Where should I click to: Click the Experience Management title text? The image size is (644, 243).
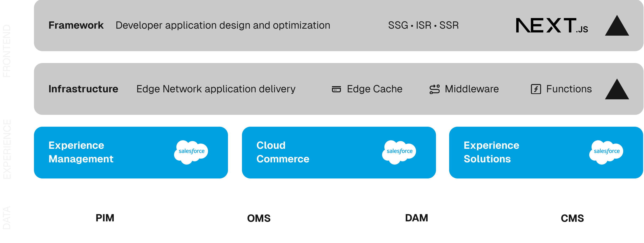click(x=81, y=152)
